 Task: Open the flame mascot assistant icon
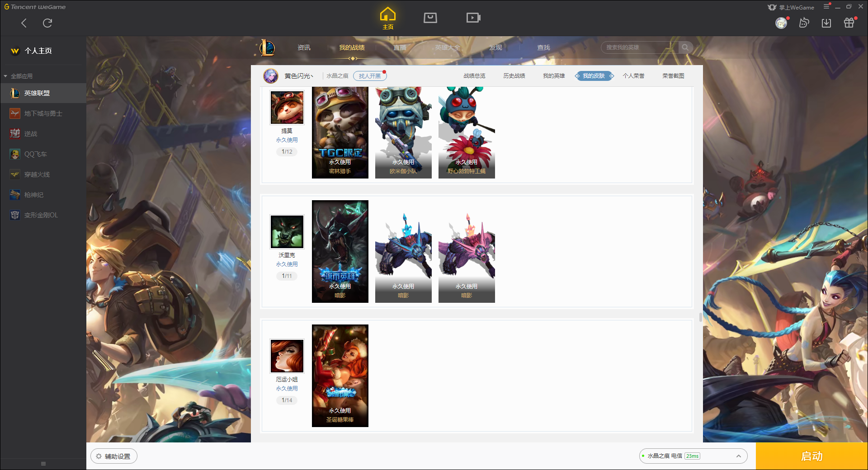804,23
